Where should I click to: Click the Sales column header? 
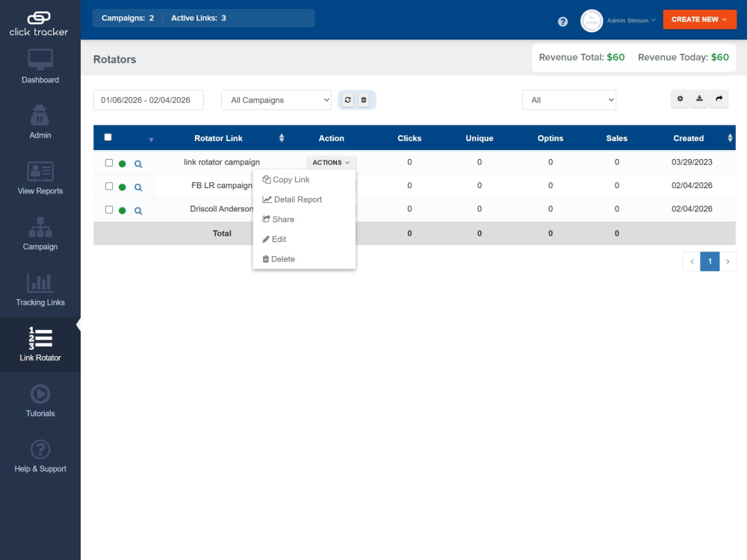[616, 138]
